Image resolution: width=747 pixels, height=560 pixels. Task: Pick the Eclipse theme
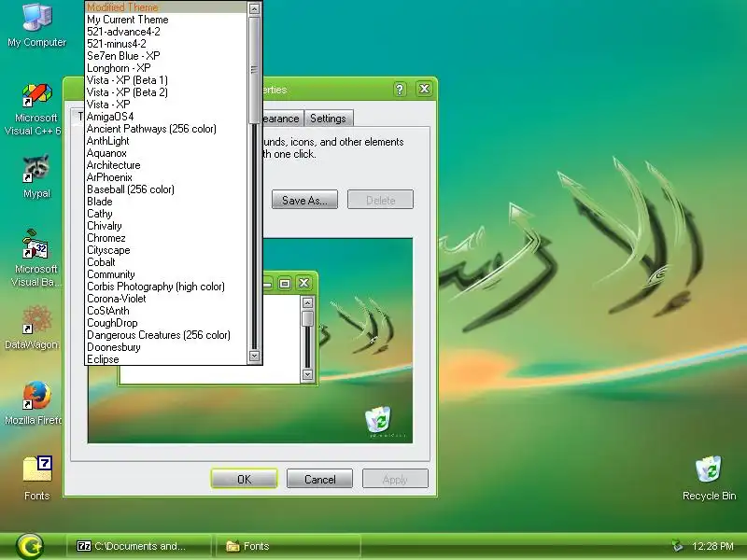(166, 359)
